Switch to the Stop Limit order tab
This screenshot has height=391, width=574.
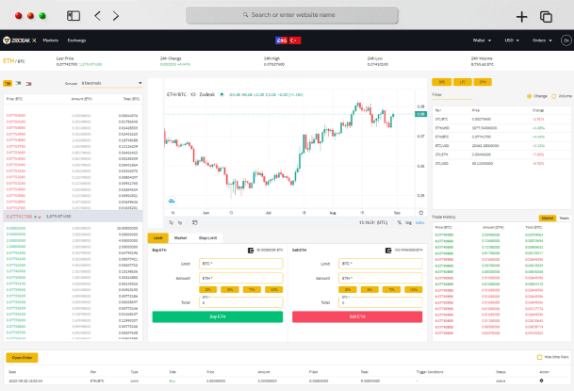tap(208, 238)
